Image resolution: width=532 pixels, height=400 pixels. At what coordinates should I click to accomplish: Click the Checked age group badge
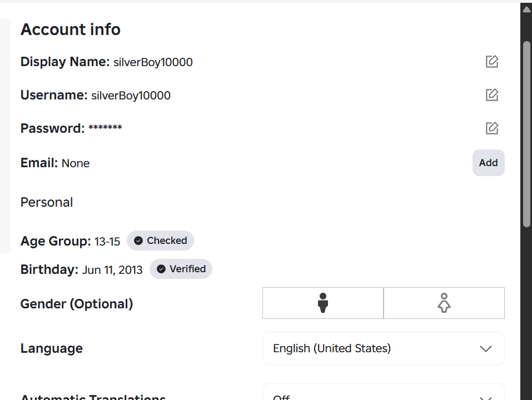pyautogui.click(x=160, y=241)
